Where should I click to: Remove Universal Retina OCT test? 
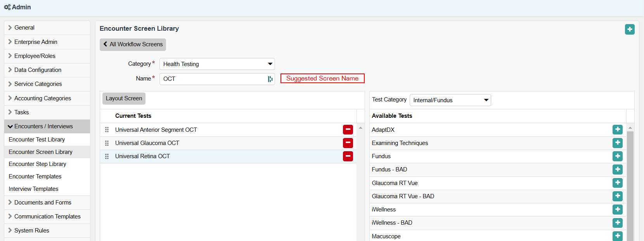point(348,156)
